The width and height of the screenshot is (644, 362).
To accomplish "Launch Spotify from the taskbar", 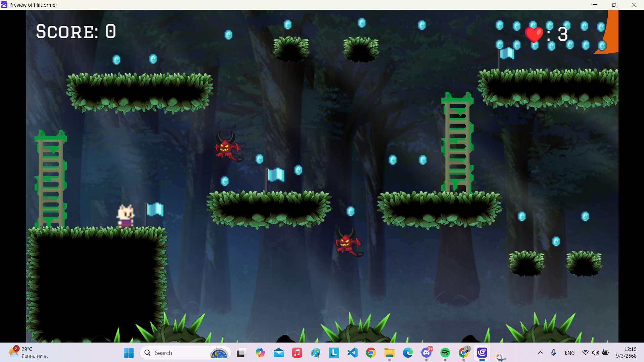I will click(x=445, y=353).
